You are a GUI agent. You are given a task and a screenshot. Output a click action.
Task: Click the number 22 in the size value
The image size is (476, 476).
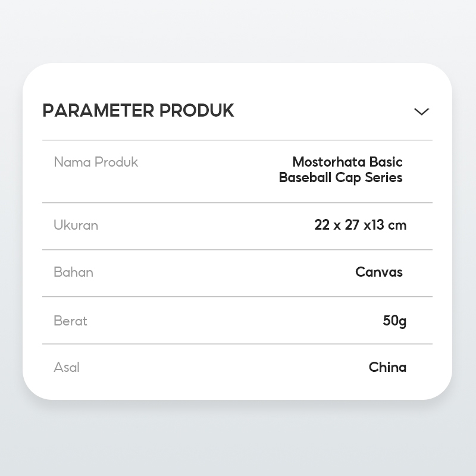(322, 225)
